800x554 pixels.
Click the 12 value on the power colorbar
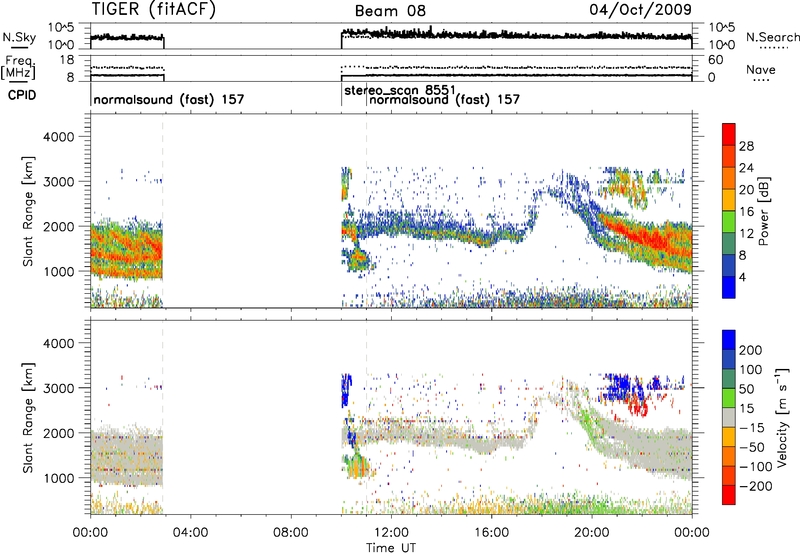click(x=746, y=234)
